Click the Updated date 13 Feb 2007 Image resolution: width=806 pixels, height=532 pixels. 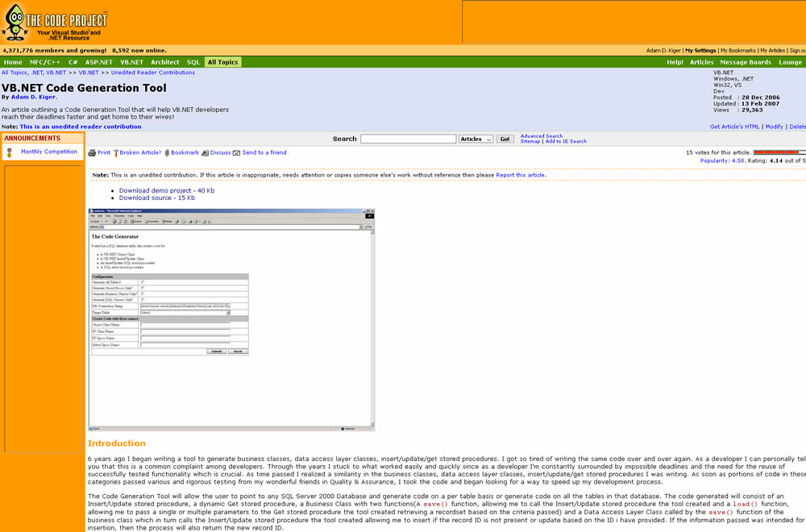760,104
